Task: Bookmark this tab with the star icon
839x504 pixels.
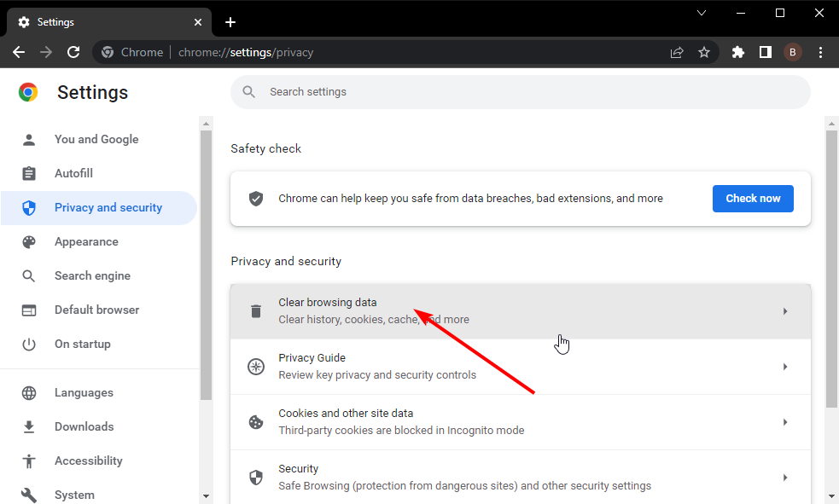Action: [704, 52]
